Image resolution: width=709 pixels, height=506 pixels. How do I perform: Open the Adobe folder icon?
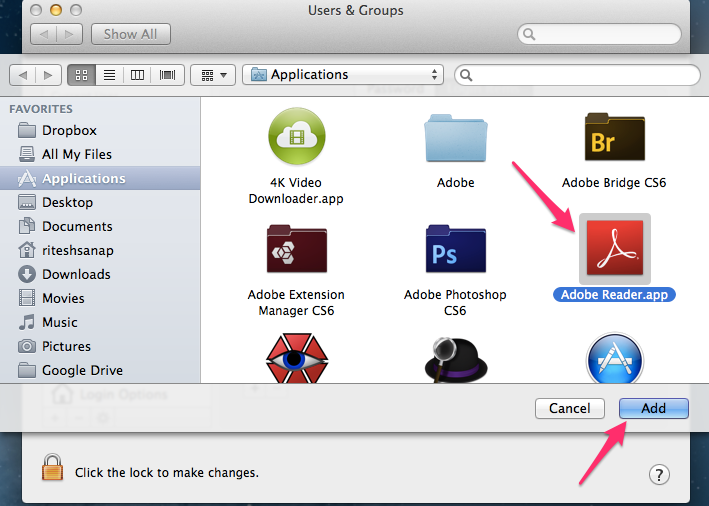pyautogui.click(x=455, y=138)
